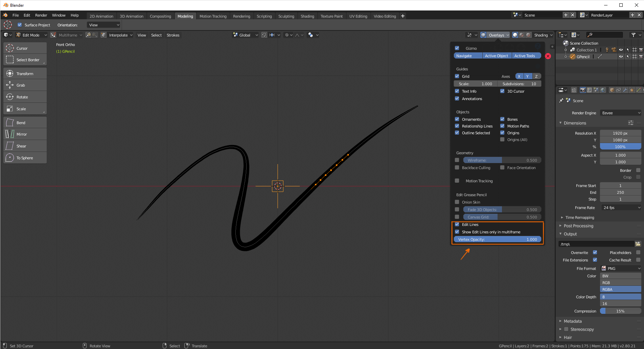This screenshot has height=349, width=644.
Task: Browse output folder with file browser icon
Action: (x=638, y=244)
